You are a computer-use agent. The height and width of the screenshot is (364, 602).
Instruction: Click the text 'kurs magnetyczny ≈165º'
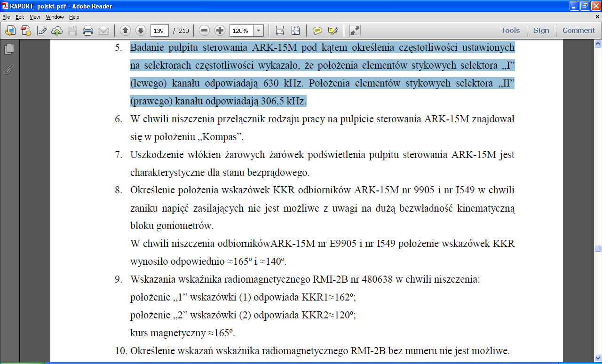(182, 333)
